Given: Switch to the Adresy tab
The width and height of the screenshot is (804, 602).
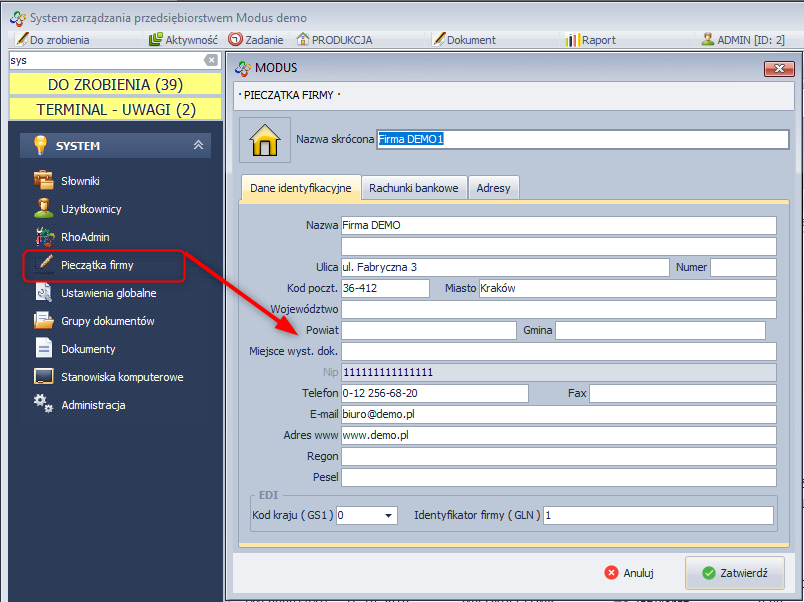Looking at the screenshot, I should [494, 188].
